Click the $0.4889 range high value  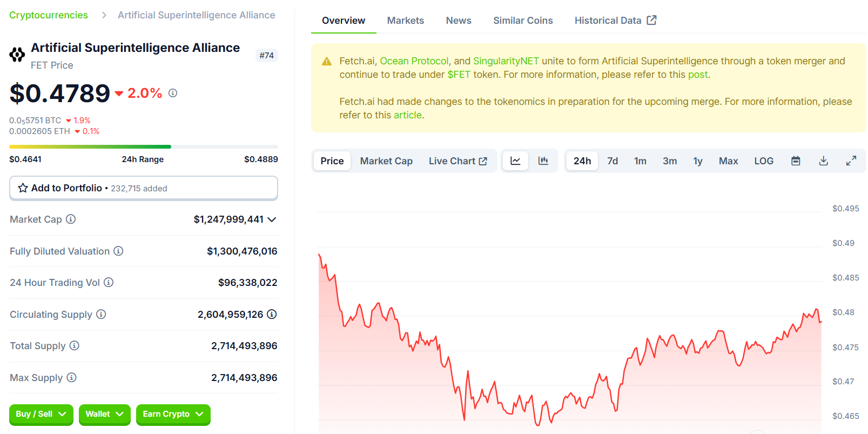pyautogui.click(x=261, y=159)
